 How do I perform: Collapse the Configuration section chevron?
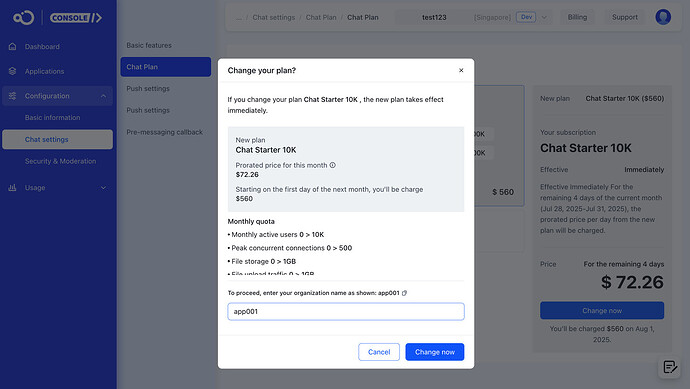(103, 96)
